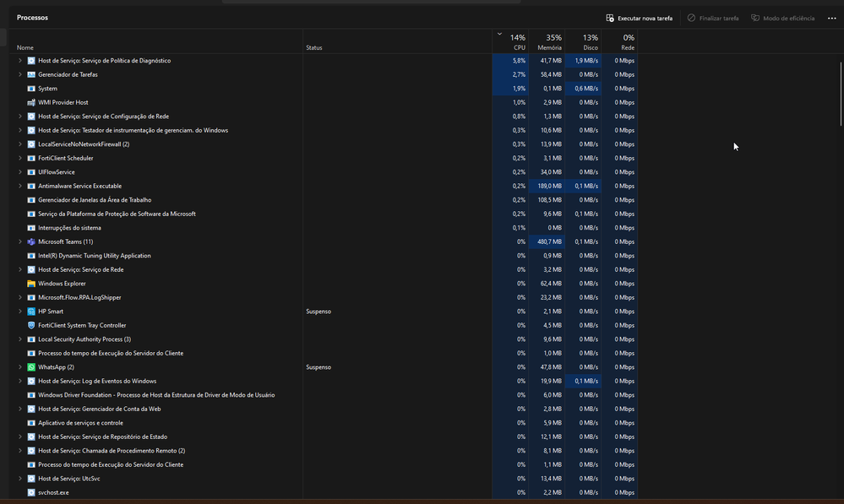This screenshot has height=504, width=844.
Task: Open the more options ellipsis menu
Action: click(831, 19)
